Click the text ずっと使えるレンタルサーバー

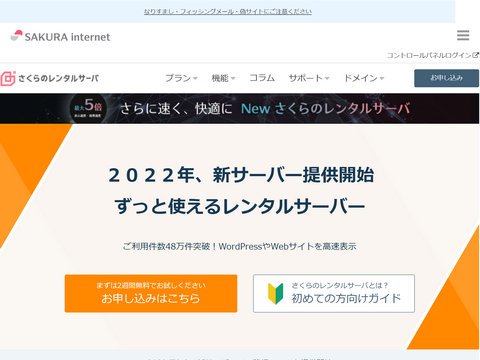(x=240, y=206)
